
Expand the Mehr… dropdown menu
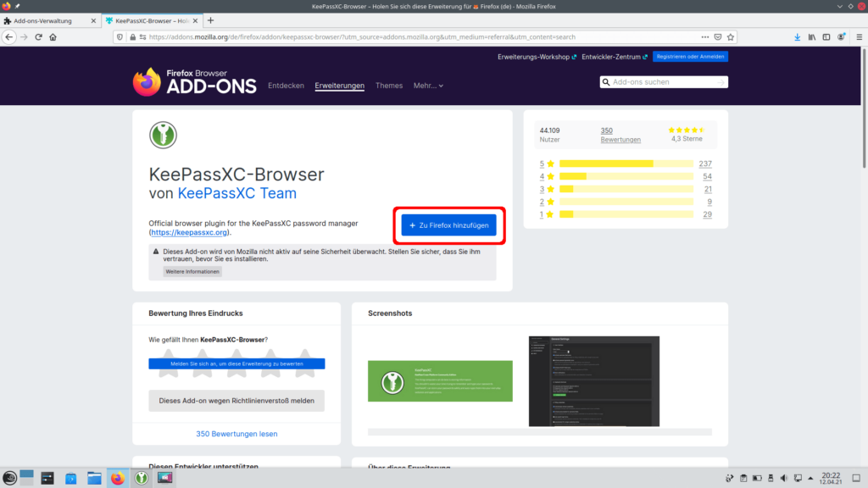coord(428,86)
